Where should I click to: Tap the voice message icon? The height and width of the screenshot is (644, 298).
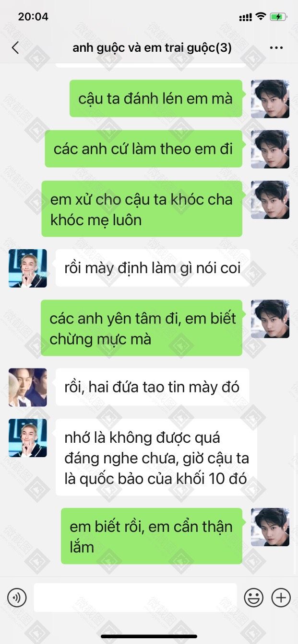tap(17, 598)
